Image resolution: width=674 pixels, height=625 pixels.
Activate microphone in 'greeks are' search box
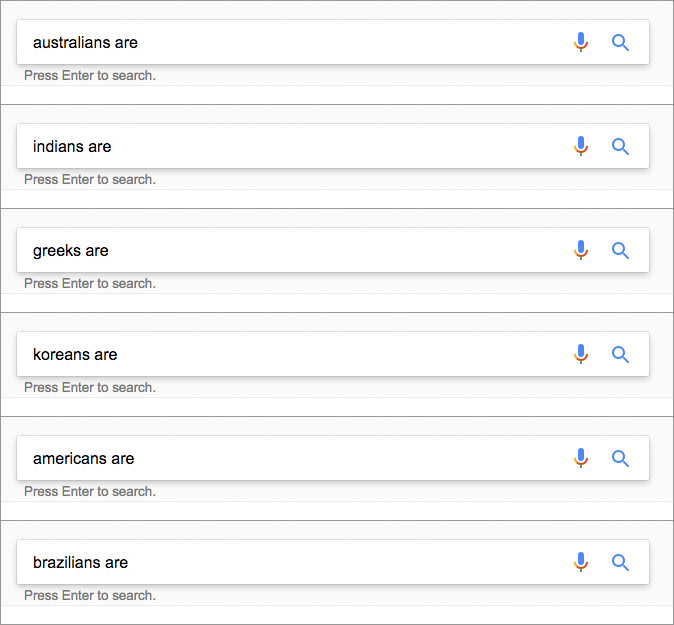[x=581, y=250]
